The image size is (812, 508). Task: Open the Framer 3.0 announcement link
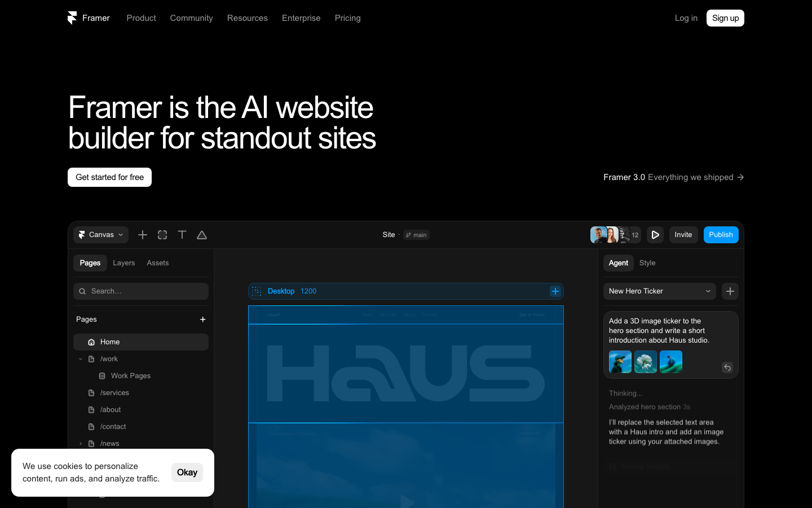(674, 177)
